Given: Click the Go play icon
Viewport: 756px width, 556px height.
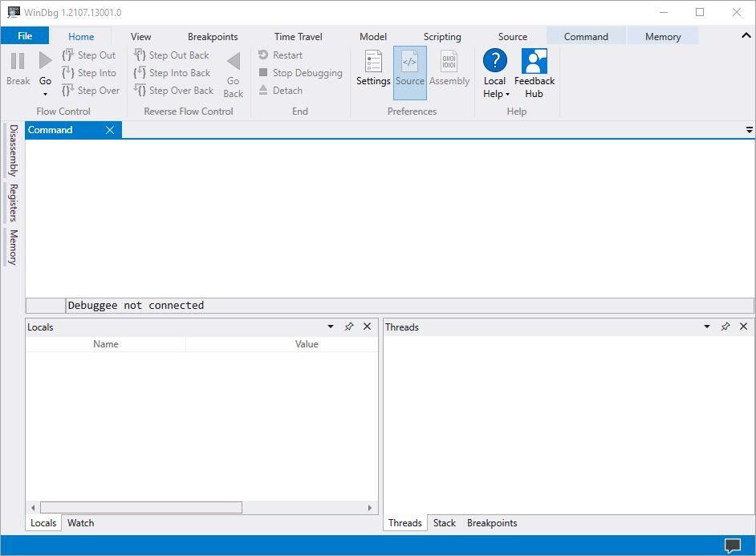Looking at the screenshot, I should 45,61.
